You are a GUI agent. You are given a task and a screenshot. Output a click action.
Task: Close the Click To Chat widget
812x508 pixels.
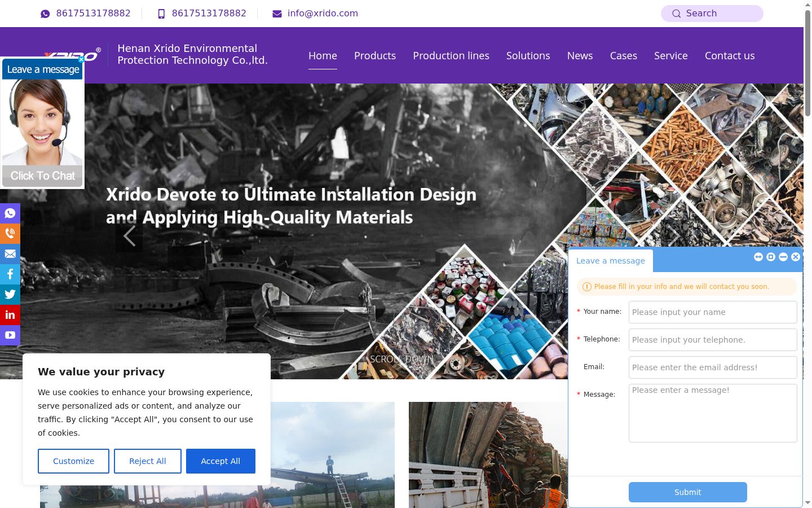81,59
